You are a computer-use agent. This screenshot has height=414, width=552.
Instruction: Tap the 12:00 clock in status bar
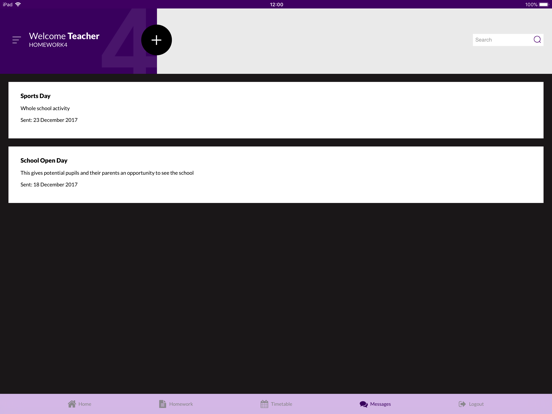pyautogui.click(x=276, y=5)
